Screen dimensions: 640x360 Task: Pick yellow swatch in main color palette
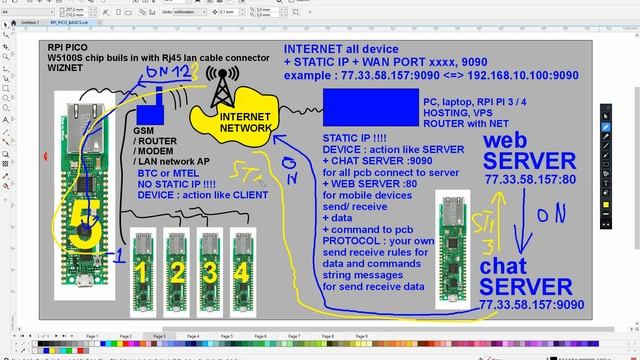coord(120,344)
